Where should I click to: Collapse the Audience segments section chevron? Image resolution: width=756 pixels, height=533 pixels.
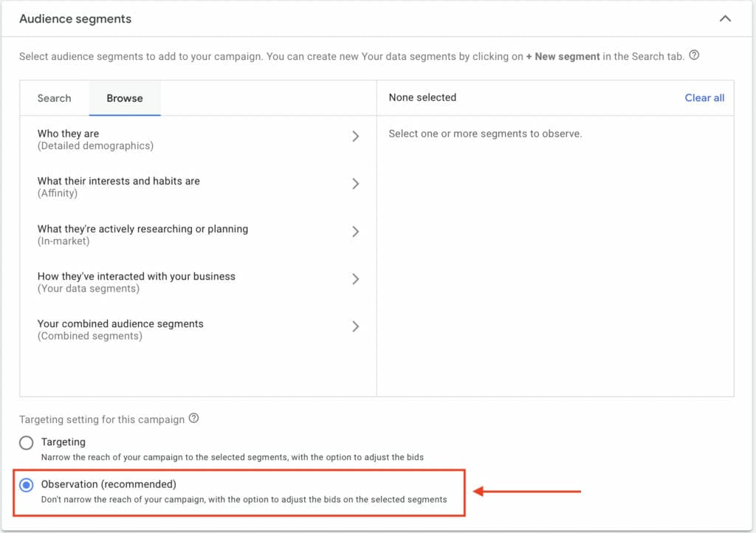(x=725, y=18)
